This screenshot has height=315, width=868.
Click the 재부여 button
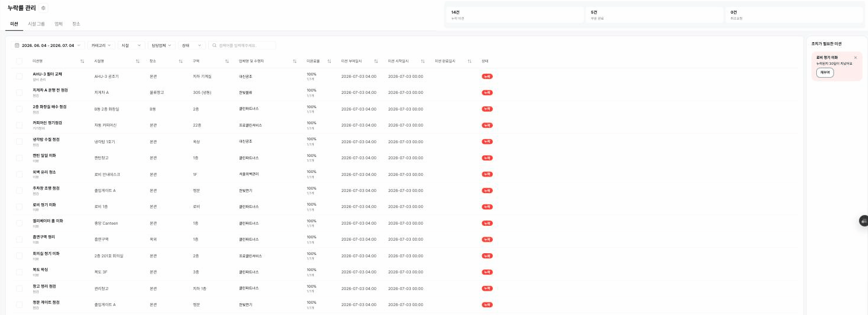pyautogui.click(x=825, y=73)
